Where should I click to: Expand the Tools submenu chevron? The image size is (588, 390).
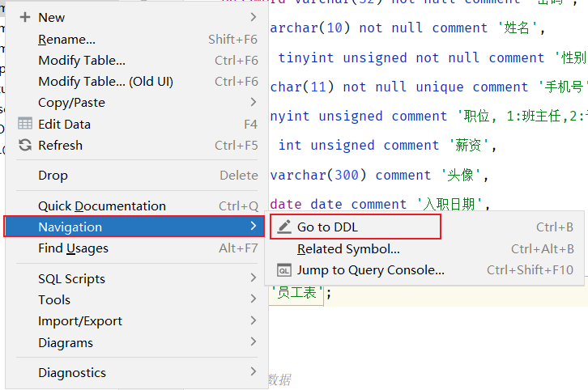pyautogui.click(x=254, y=299)
